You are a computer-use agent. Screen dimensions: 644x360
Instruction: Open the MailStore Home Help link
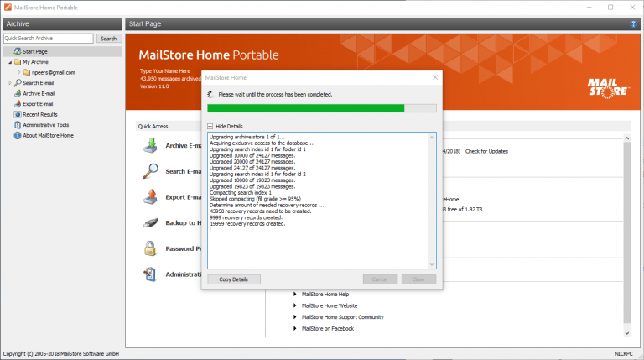tap(325, 295)
